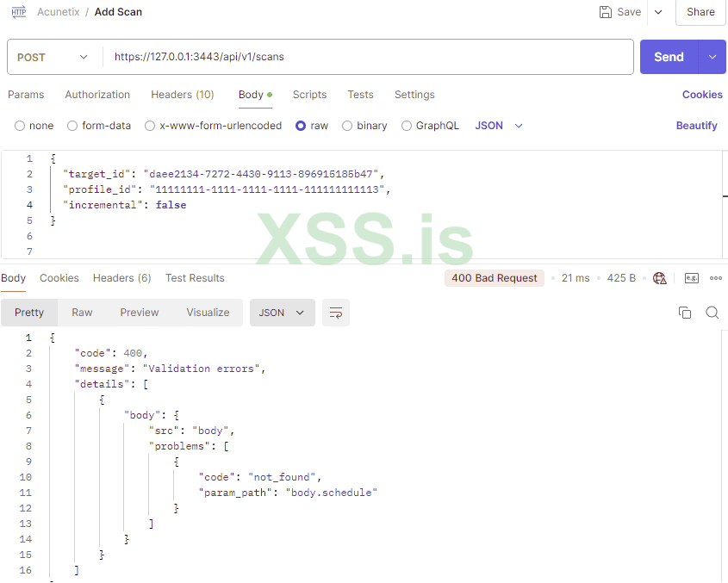Toggle line wrap in response viewer
This screenshot has width=728, height=583.
[x=336, y=313]
